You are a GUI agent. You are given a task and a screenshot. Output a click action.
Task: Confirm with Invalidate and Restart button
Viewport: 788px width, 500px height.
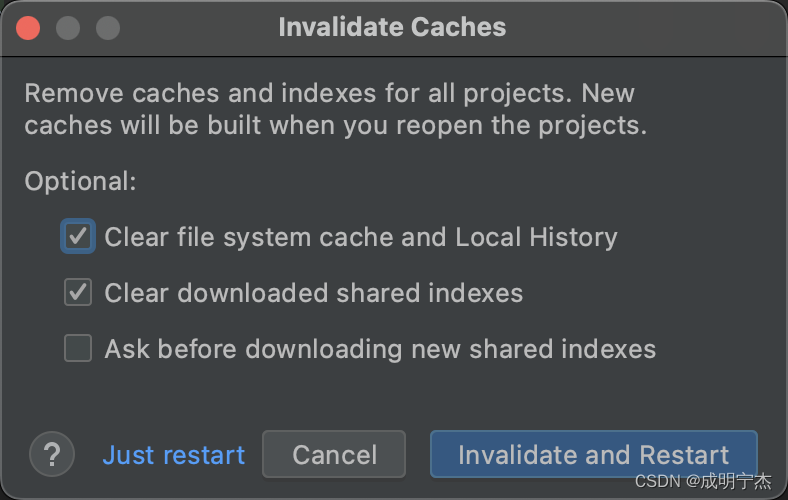[x=594, y=454]
